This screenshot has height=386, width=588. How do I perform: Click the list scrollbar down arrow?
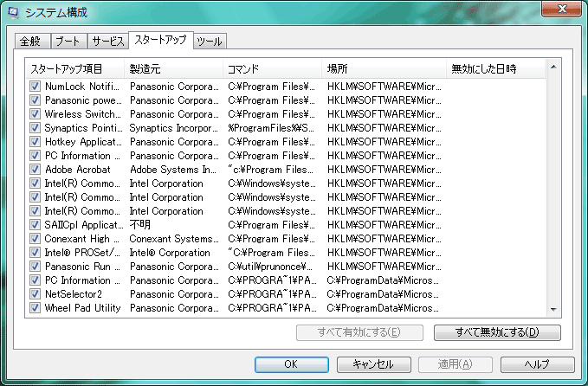click(553, 310)
